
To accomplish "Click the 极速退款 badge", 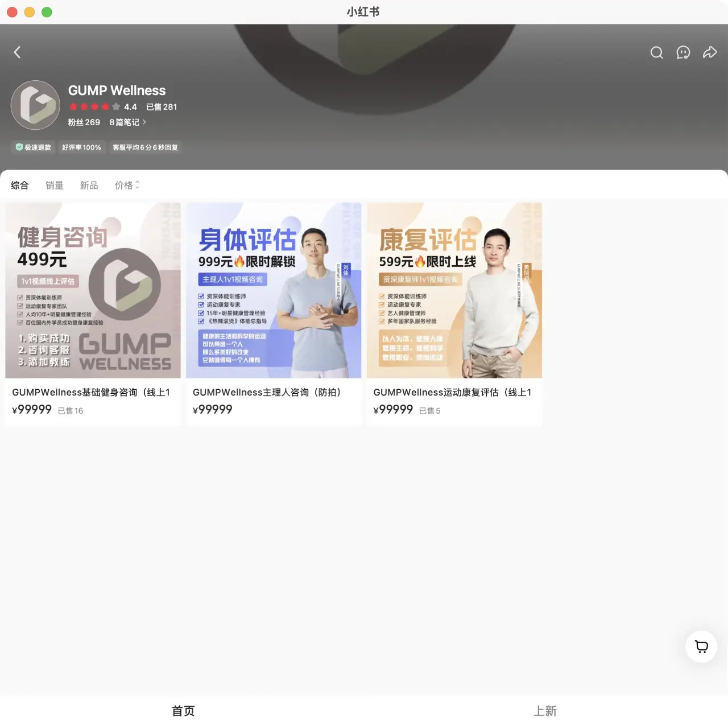I will click(34, 147).
